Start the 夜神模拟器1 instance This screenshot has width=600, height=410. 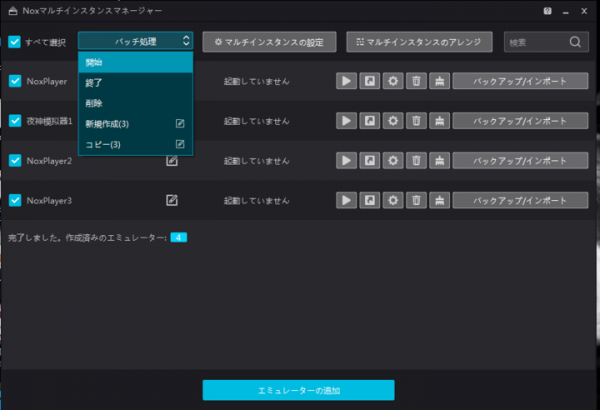tap(346, 121)
